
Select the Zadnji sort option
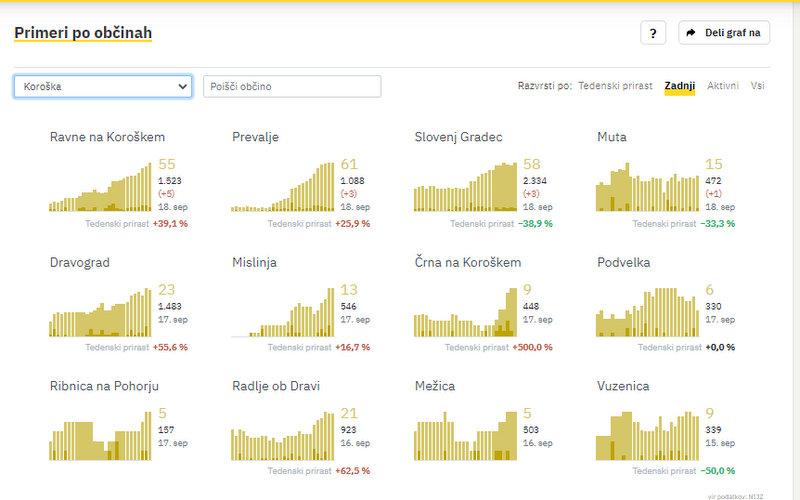click(x=679, y=86)
